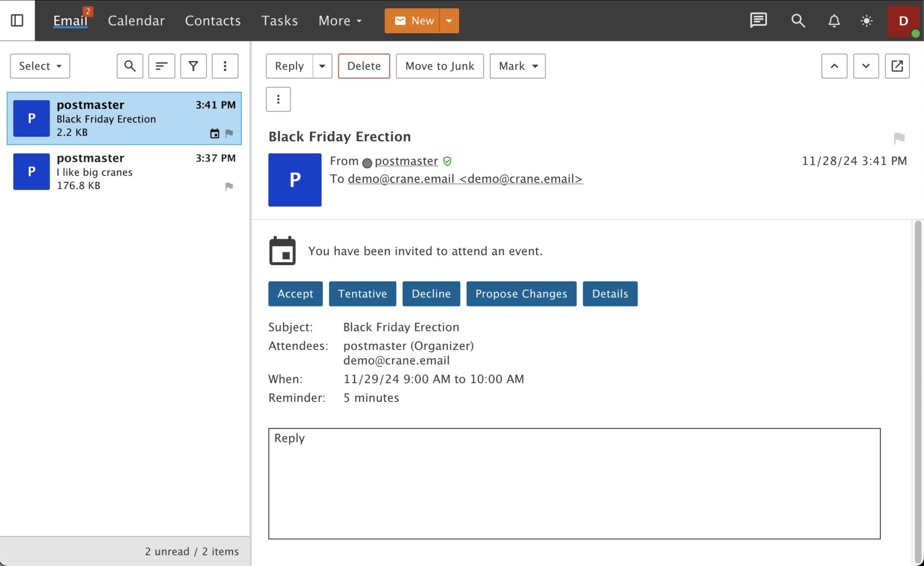Switch to the Calendar tab

[x=136, y=21]
